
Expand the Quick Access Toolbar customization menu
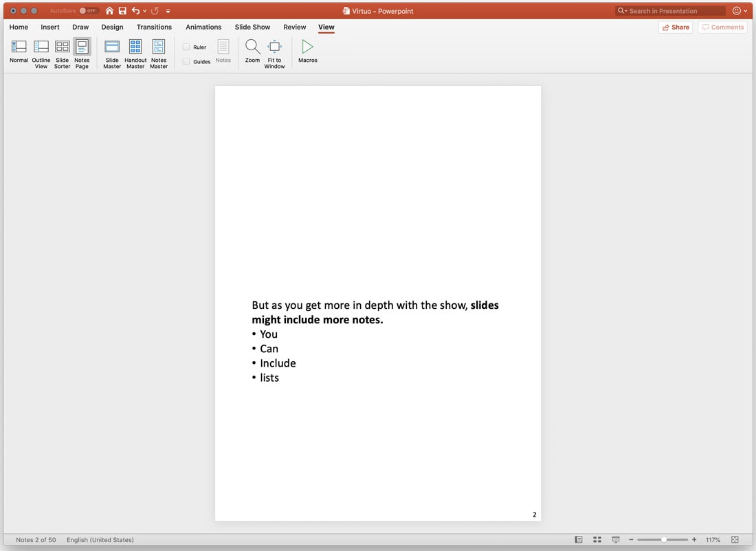pos(168,10)
